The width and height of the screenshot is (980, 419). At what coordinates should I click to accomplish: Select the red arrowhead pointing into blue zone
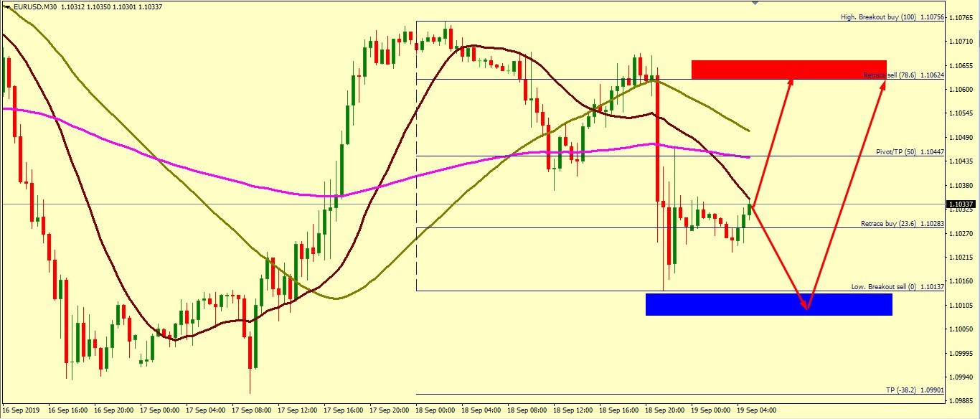[x=806, y=304]
